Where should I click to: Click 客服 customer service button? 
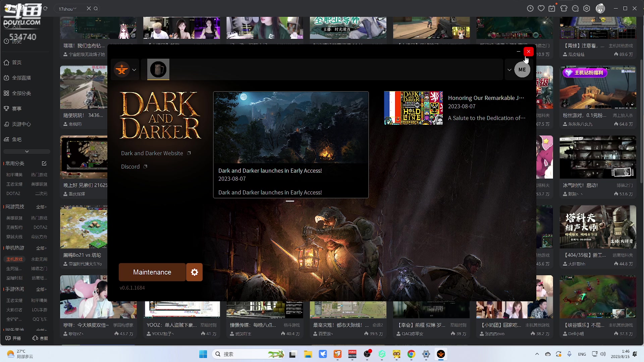click(40, 339)
